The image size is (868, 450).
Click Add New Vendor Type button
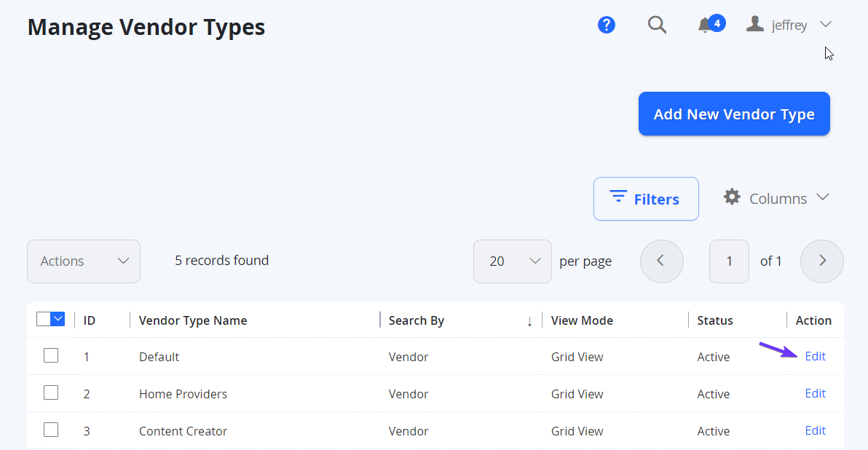[x=734, y=114]
